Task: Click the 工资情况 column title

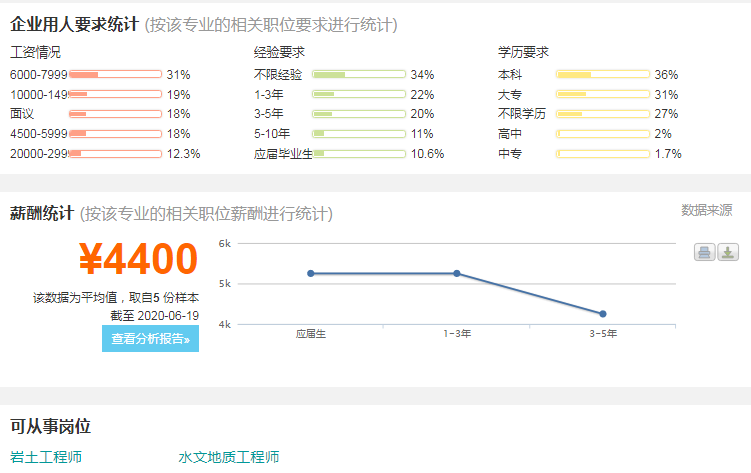Action: [x=35, y=52]
